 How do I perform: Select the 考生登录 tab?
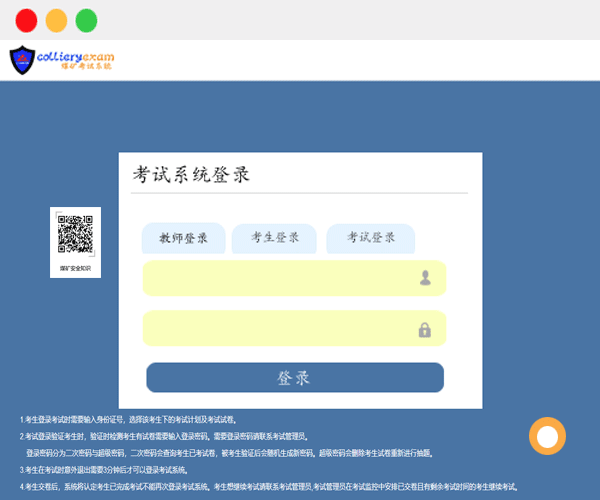click(x=275, y=238)
